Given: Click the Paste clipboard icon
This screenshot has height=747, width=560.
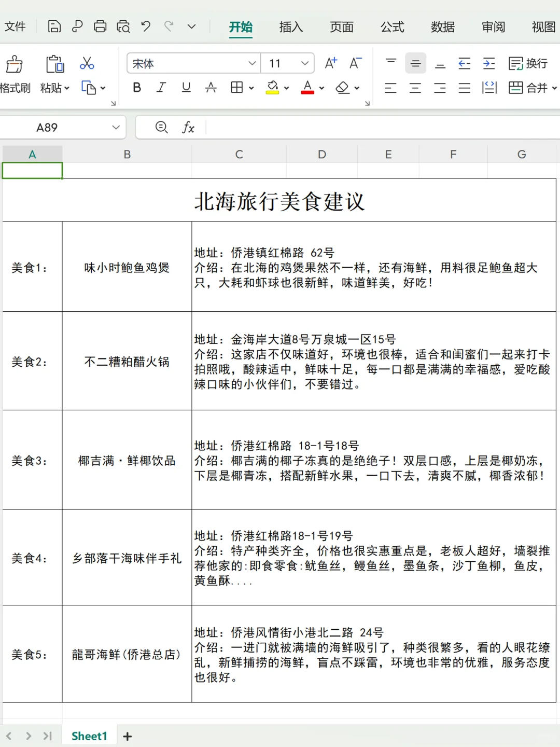Looking at the screenshot, I should (x=55, y=64).
